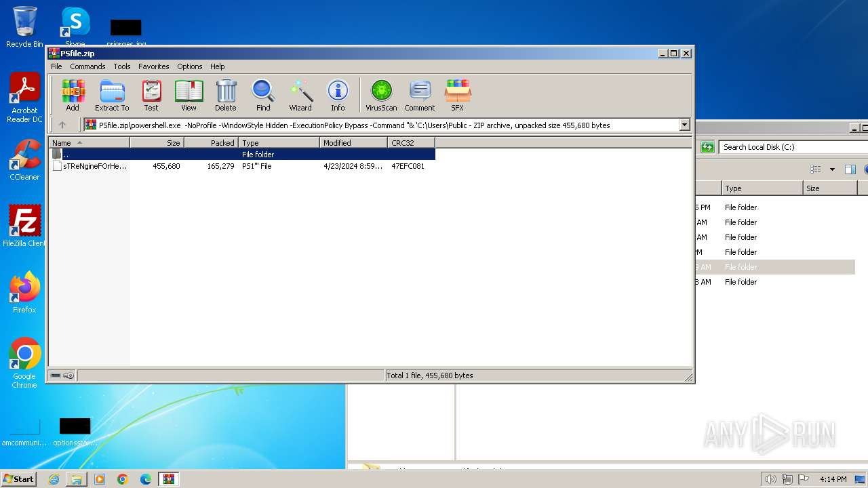Sort by Type column in Explorer

[762, 188]
